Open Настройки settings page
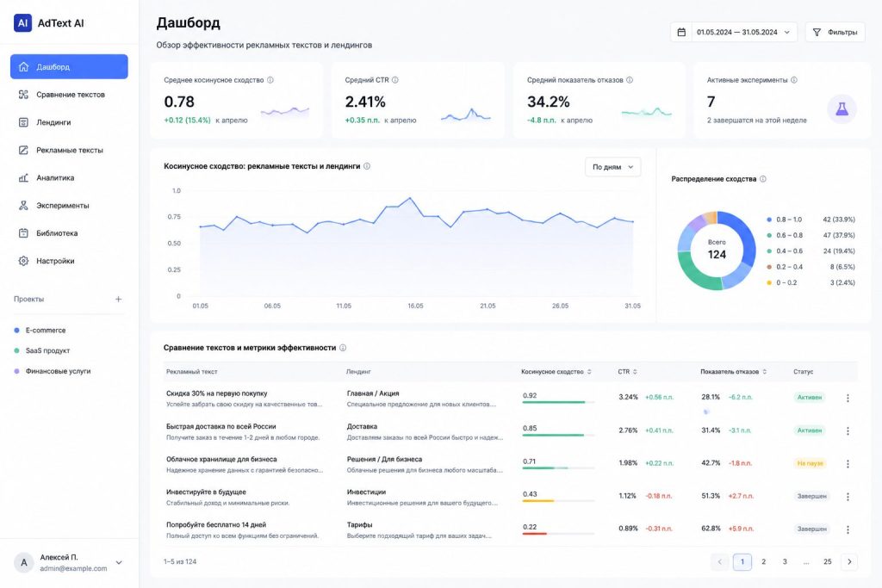This screenshot has width=882, height=588. click(x=69, y=261)
